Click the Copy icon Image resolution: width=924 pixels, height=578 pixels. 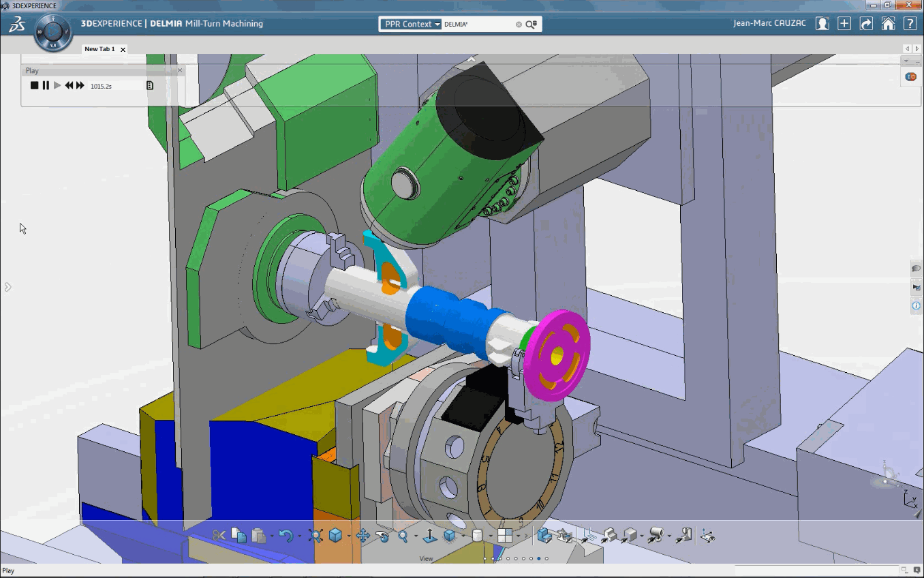pyautogui.click(x=238, y=536)
